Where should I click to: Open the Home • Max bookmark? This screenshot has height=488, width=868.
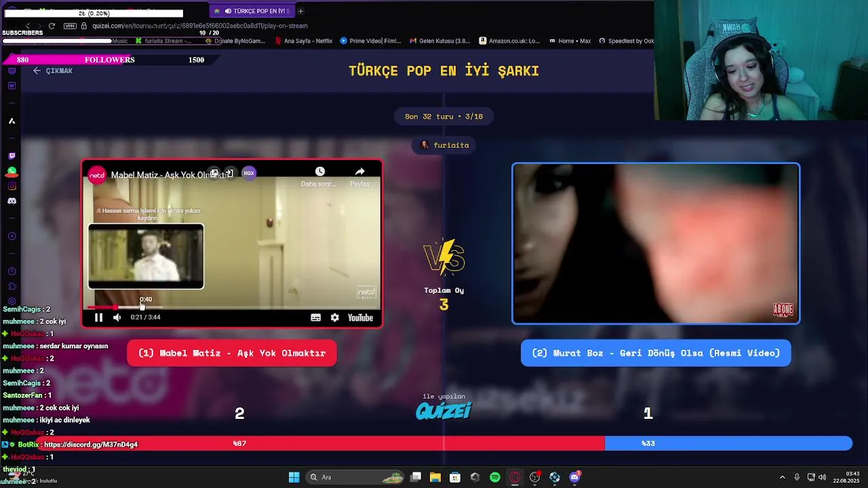[569, 41]
